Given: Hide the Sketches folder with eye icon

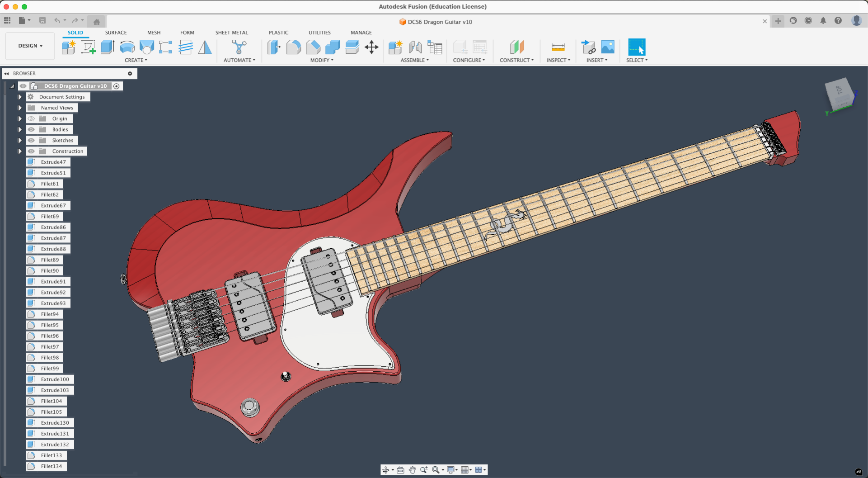Looking at the screenshot, I should pyautogui.click(x=31, y=141).
